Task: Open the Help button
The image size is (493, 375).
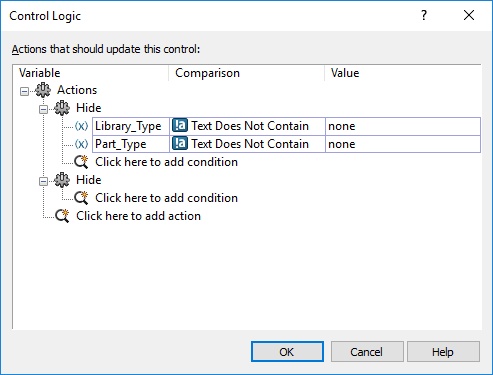Action: coord(443,352)
